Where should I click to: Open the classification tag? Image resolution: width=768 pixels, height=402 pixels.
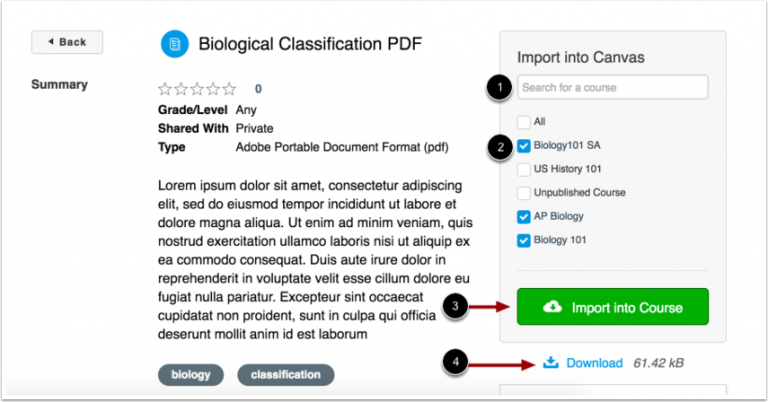click(x=285, y=375)
